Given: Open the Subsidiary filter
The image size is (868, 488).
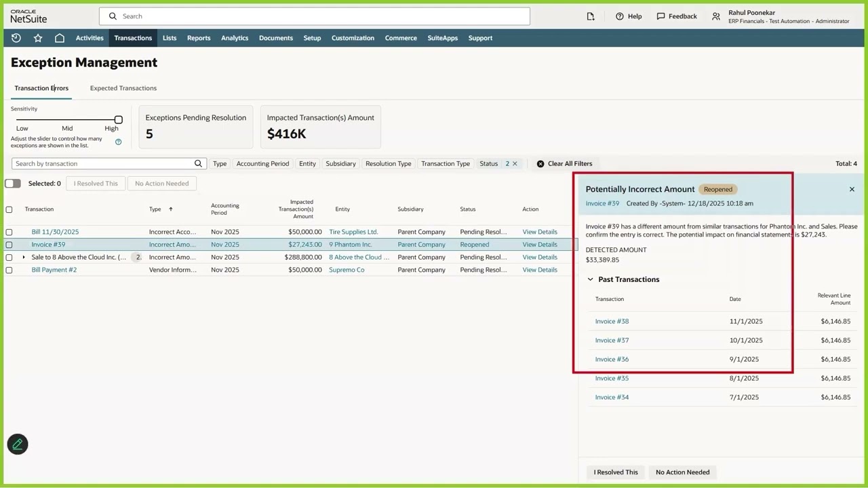Looking at the screenshot, I should pyautogui.click(x=340, y=163).
